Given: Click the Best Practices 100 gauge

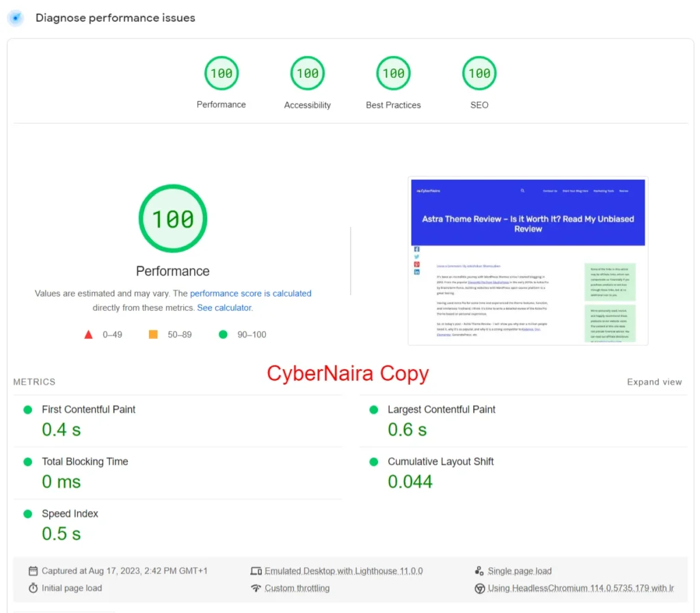Looking at the screenshot, I should [x=393, y=72].
